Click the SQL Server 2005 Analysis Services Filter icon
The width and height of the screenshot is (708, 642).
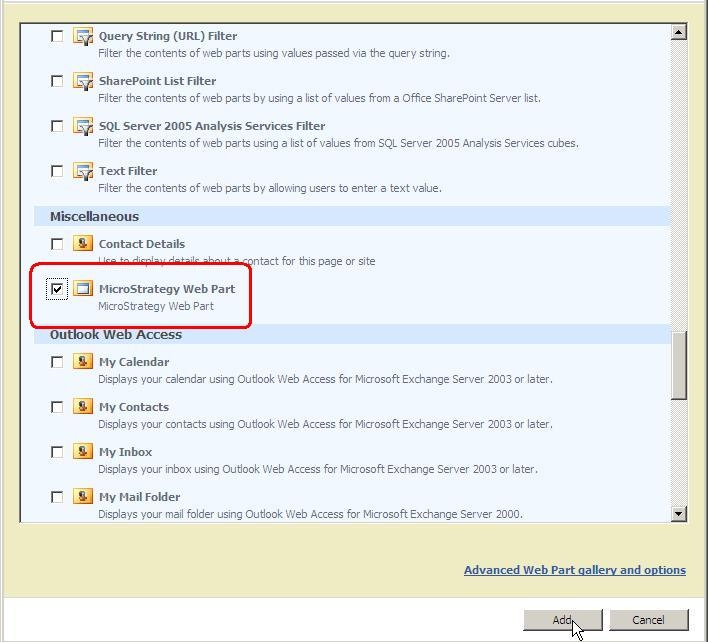point(83,127)
